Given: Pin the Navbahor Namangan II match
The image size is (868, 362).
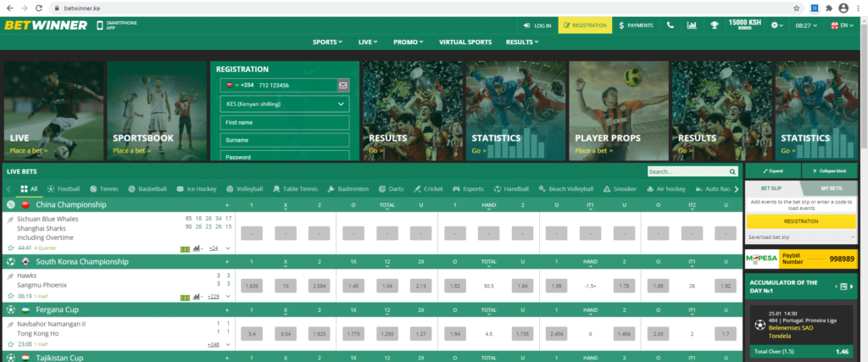Looking at the screenshot, I should (x=10, y=324).
